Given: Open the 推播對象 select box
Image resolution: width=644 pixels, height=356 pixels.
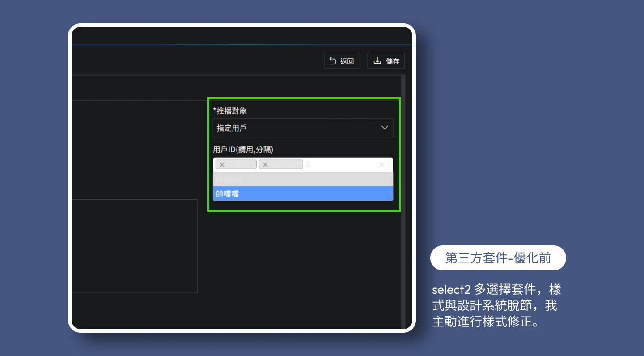Looking at the screenshot, I should coord(295,128).
